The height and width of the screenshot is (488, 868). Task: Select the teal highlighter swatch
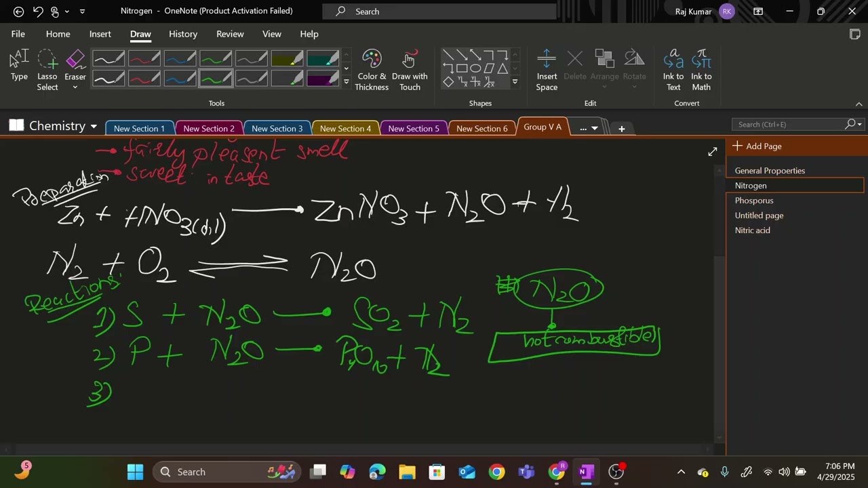(323, 60)
